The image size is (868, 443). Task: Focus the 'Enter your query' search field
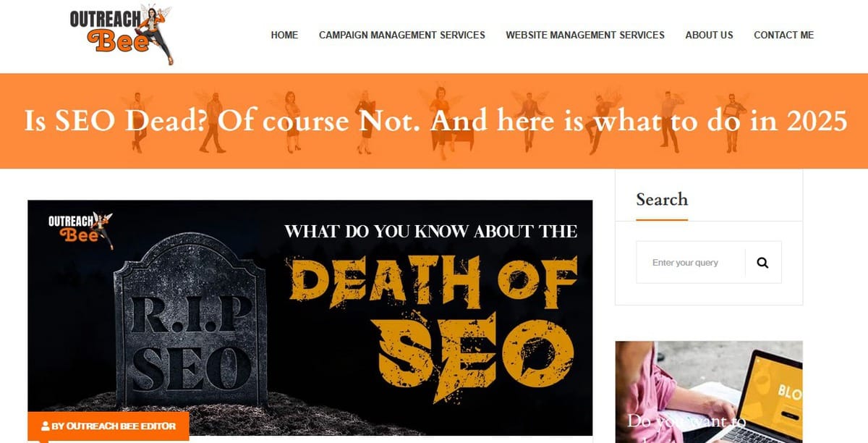click(691, 263)
